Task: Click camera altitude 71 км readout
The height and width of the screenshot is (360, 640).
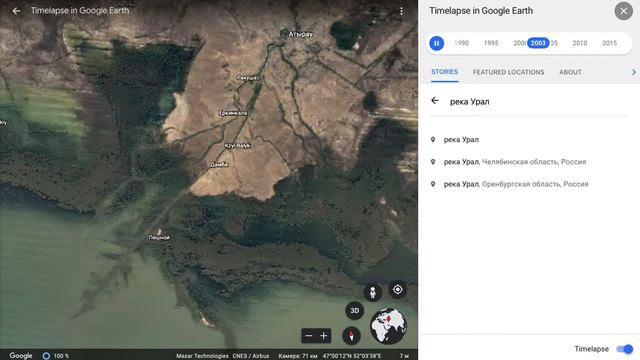Action: (x=298, y=356)
